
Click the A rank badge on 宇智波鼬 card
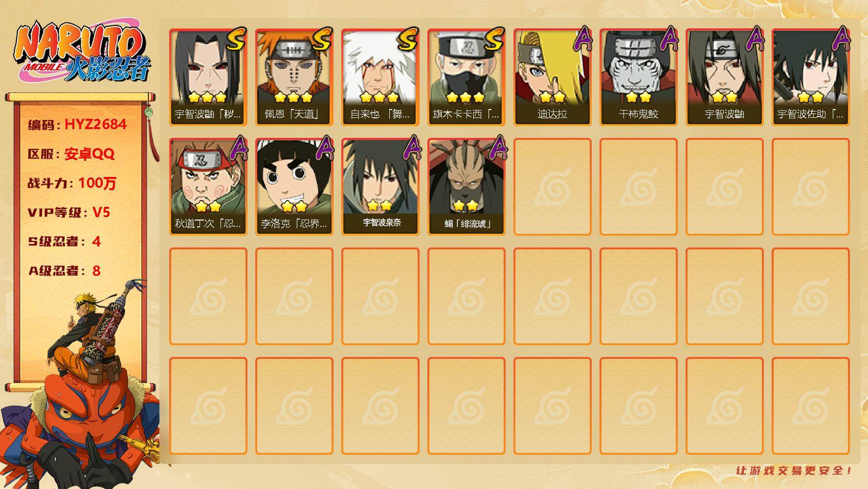755,38
